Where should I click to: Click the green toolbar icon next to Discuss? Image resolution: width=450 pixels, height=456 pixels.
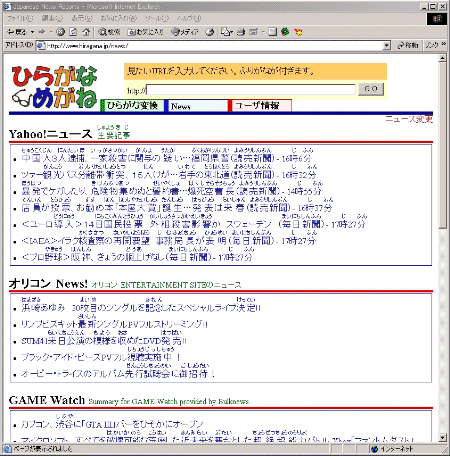click(285, 32)
